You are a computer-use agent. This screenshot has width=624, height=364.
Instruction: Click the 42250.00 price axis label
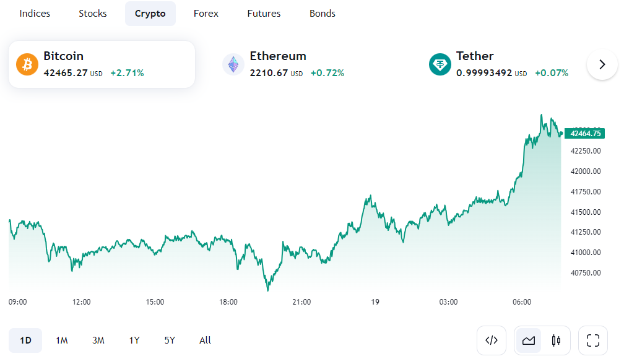click(x=586, y=151)
